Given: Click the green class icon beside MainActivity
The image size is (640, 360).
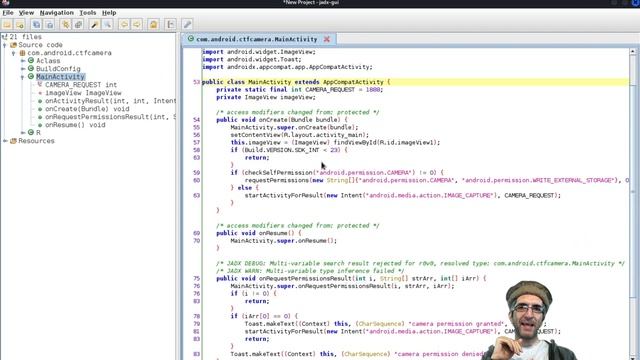Looking at the screenshot, I should coord(31,76).
